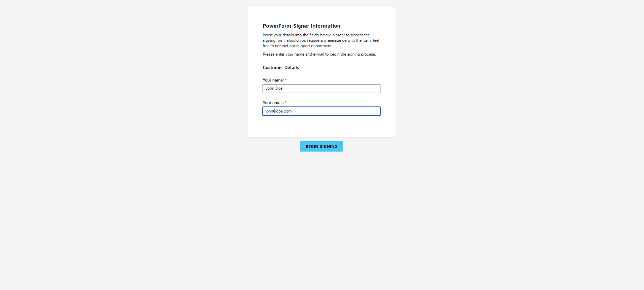Click the 'Customer Details' subheading
The height and width of the screenshot is (290, 644).
click(281, 68)
